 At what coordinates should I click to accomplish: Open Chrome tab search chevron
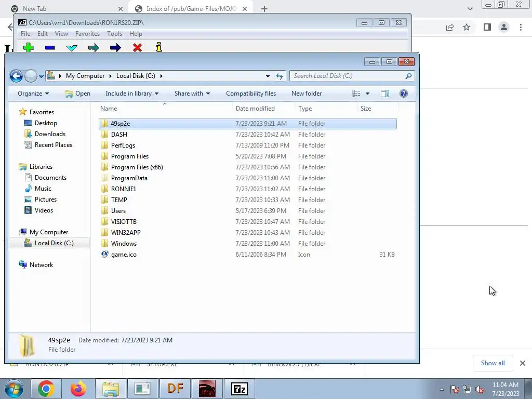[470, 9]
